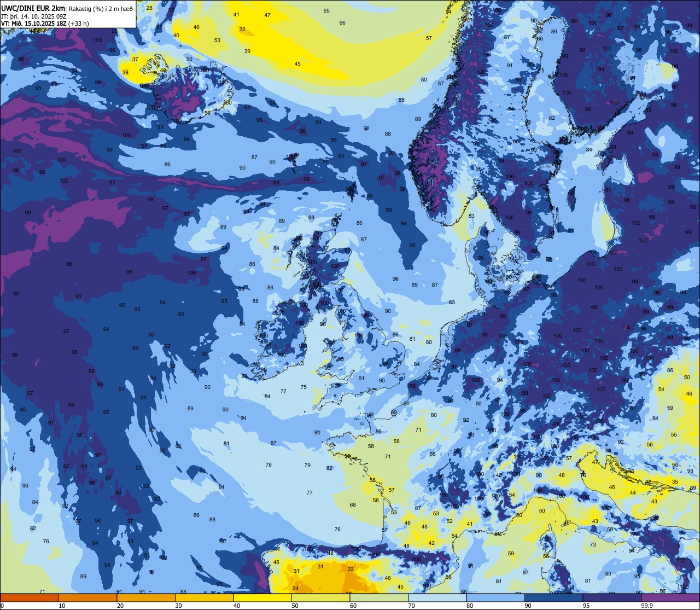Click the 'IT: þri. 14. 10. 2025 09Z' line
Screen dimensions: 700x610
(34, 16)
